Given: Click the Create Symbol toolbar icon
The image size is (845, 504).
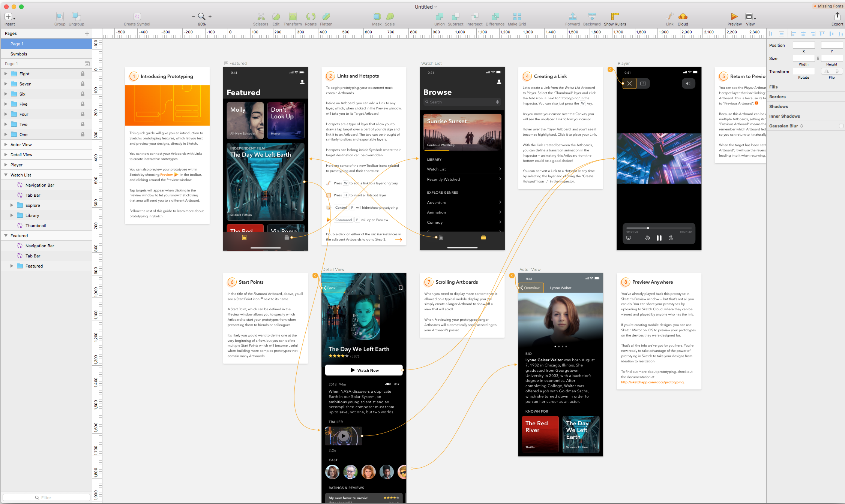Looking at the screenshot, I should pos(137,16).
